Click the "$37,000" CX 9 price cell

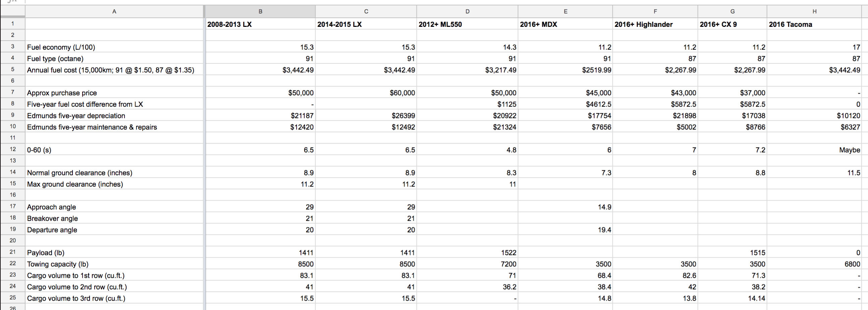(x=733, y=93)
